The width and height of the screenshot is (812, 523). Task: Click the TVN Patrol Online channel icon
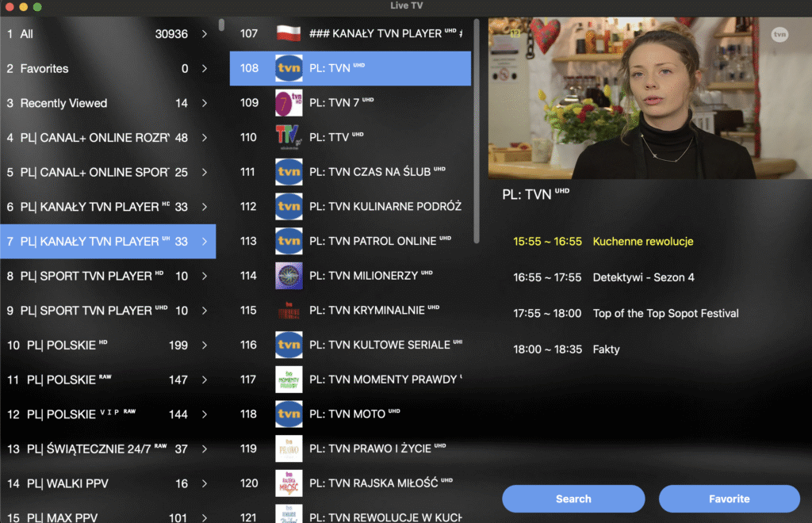[x=288, y=241]
